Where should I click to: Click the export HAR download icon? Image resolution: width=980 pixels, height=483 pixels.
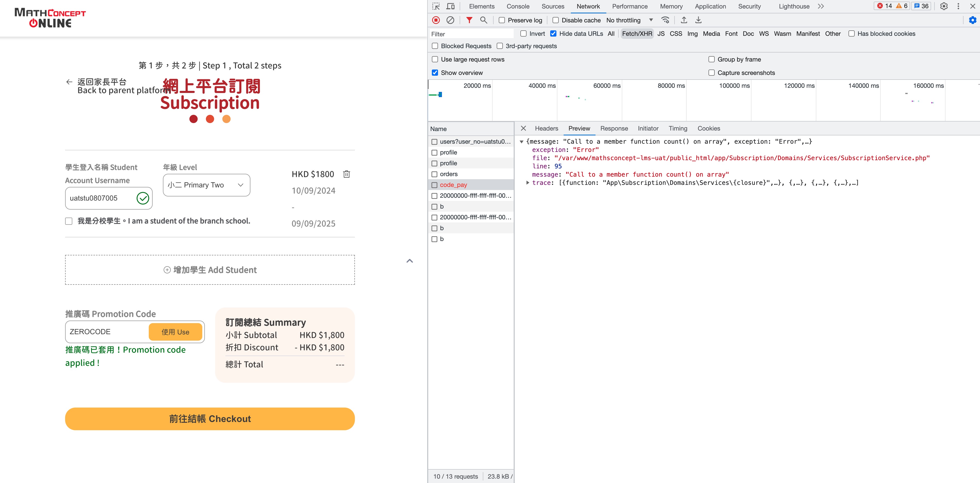(x=698, y=20)
